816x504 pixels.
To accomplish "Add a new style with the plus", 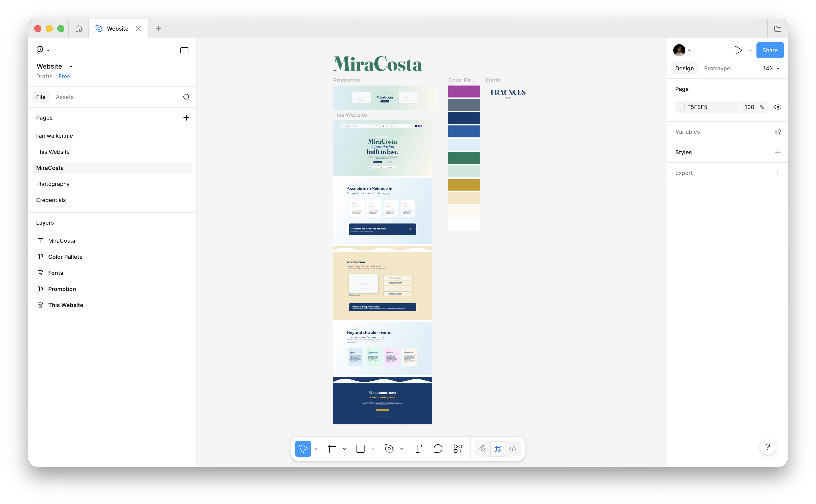I will [778, 152].
